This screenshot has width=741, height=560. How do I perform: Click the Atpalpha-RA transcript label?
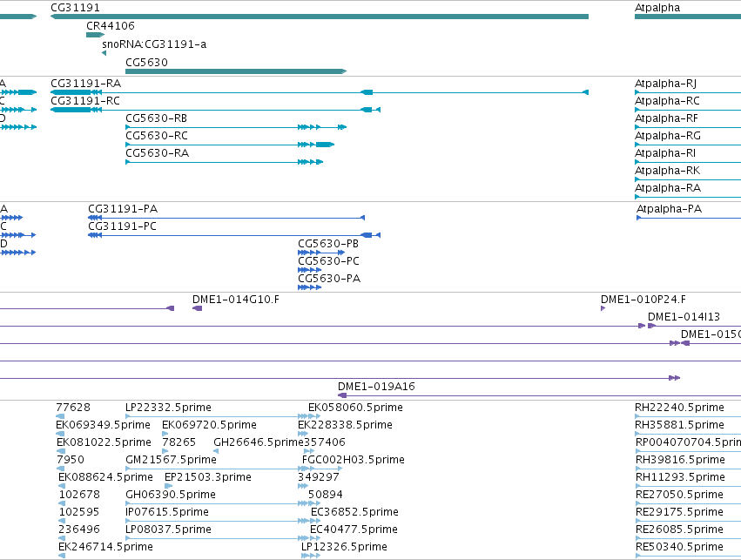point(667,188)
